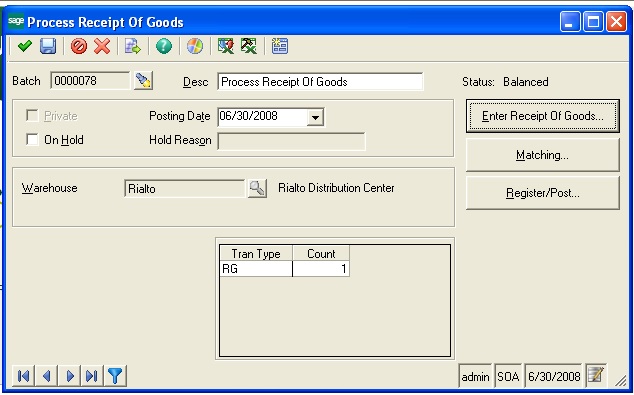The width and height of the screenshot is (634, 395).
Task: Maximize the Process Receipt Of Goods window
Action: (x=594, y=21)
